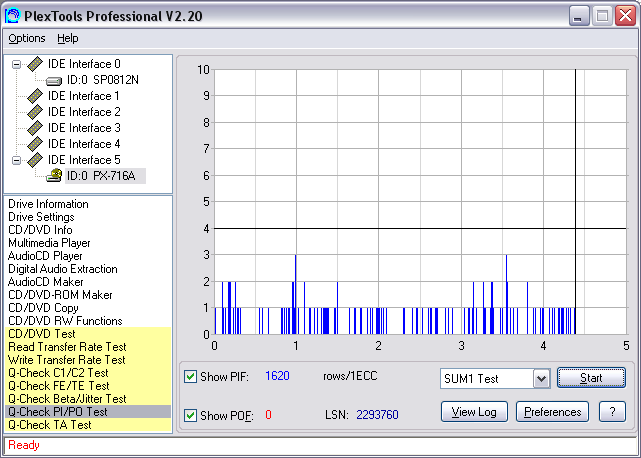Click the Start button
This screenshot has height=458, width=641.
[591, 378]
